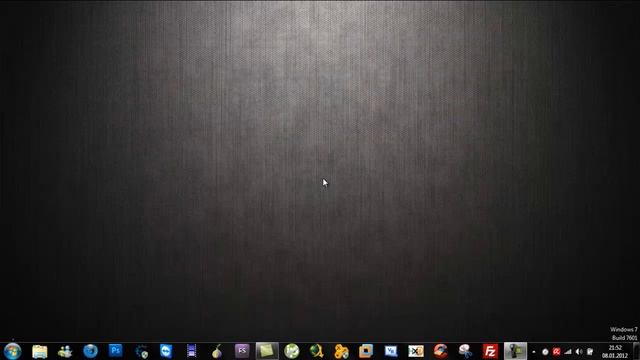The height and width of the screenshot is (360, 640).
Task: Open the red Avira tray icon
Action: (556, 352)
